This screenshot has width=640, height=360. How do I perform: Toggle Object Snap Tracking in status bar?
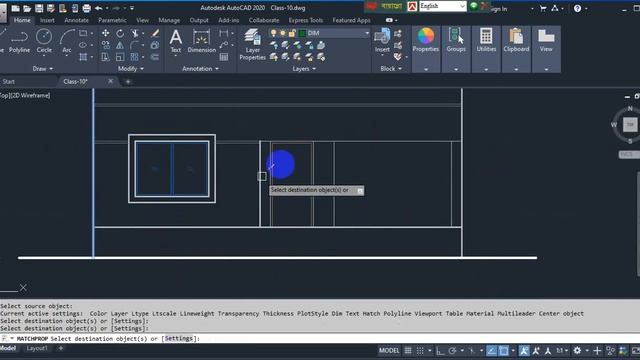coord(491,351)
